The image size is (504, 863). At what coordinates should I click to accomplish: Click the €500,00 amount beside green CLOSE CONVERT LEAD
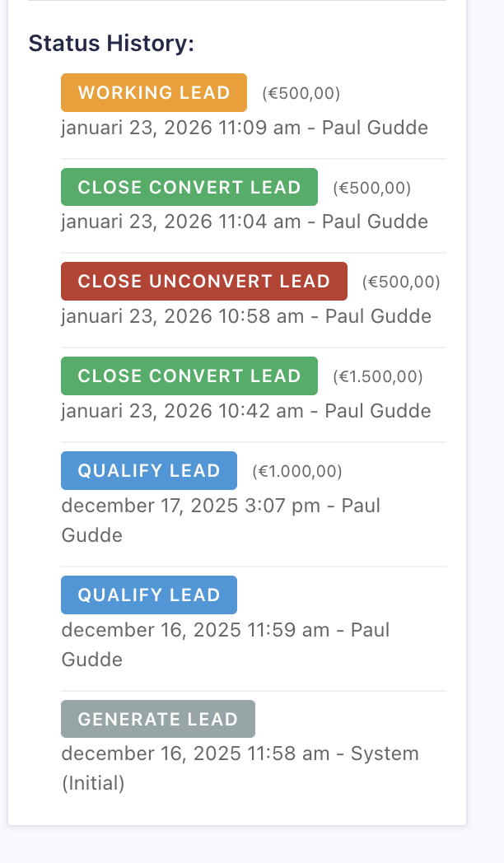pos(372,188)
